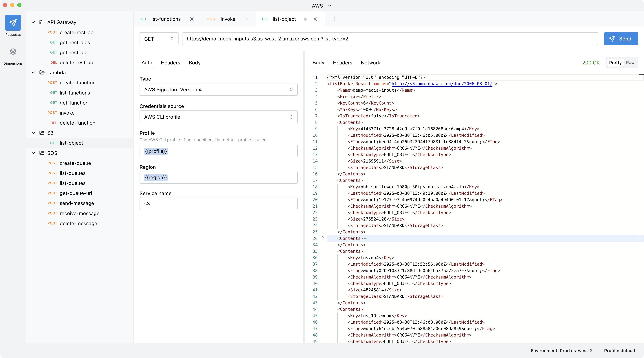Viewport: 644px width, 358px height.
Task: Open the AWS workspace title dropdown
Action: pyautogui.click(x=321, y=6)
